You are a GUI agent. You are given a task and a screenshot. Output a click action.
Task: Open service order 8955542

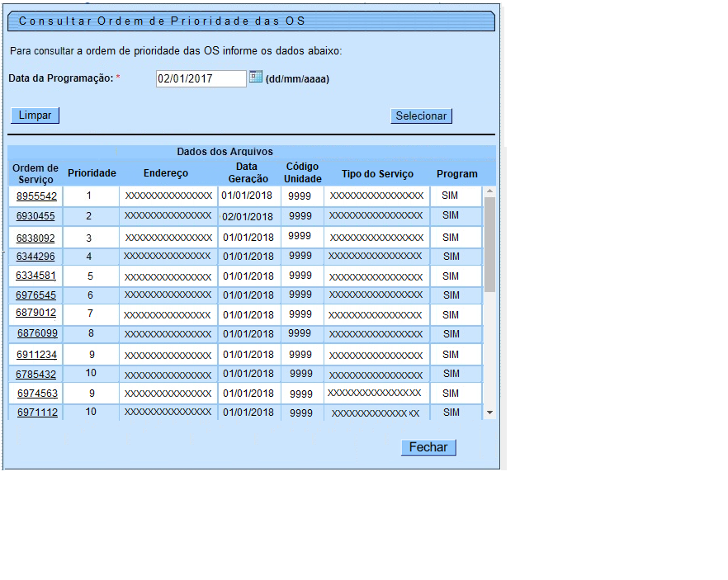(x=37, y=196)
